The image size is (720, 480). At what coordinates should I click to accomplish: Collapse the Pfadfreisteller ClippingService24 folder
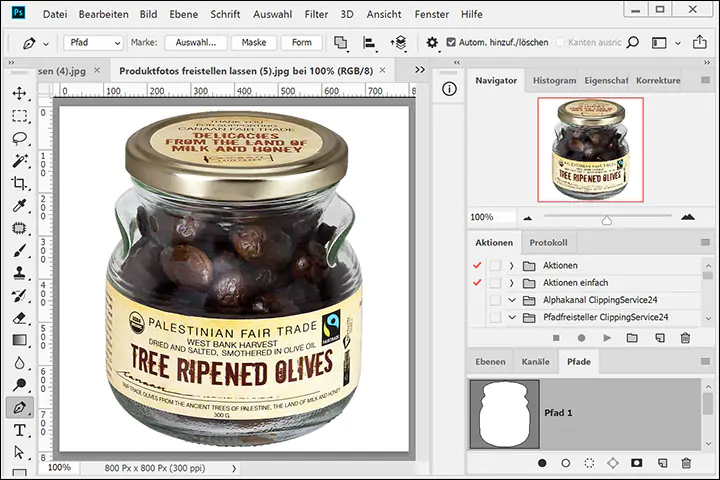pyautogui.click(x=512, y=318)
